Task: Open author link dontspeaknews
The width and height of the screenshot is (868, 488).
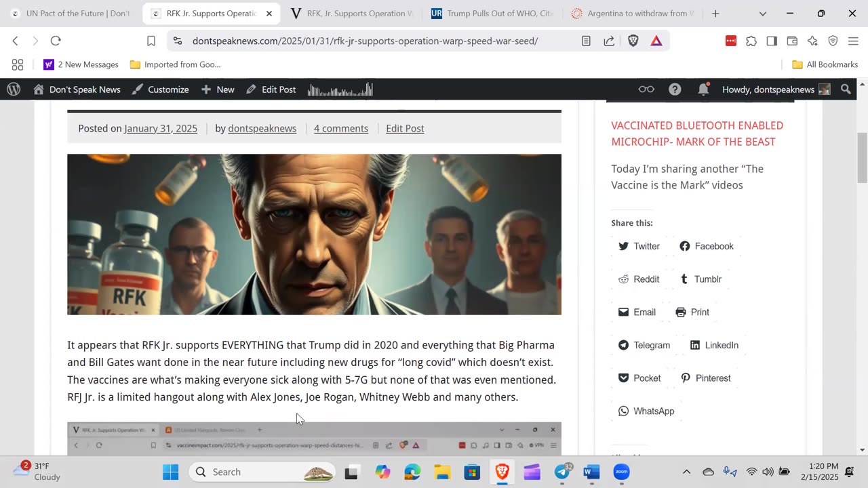Action: click(262, 128)
